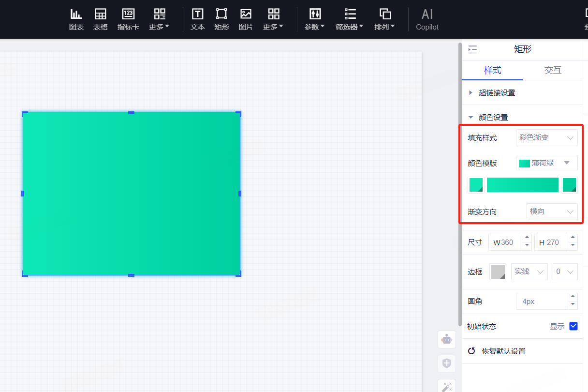Insert a 图片 image component
Screen dimensions: 588x392
coord(246,19)
